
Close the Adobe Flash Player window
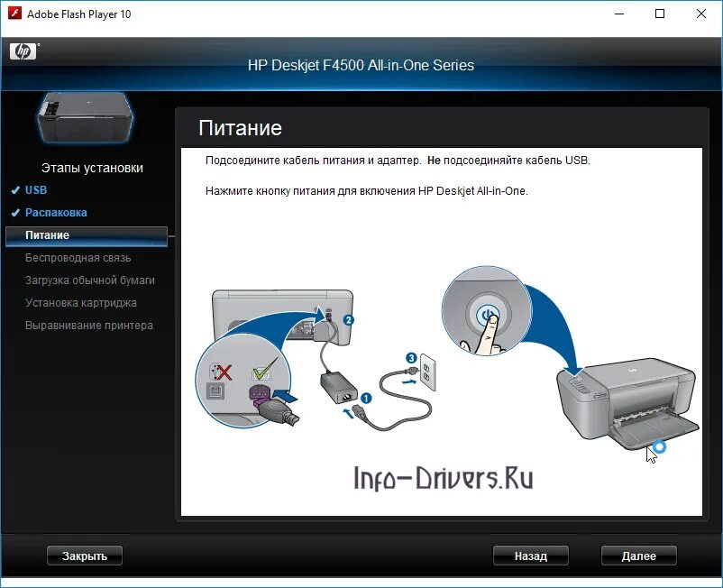700,14
